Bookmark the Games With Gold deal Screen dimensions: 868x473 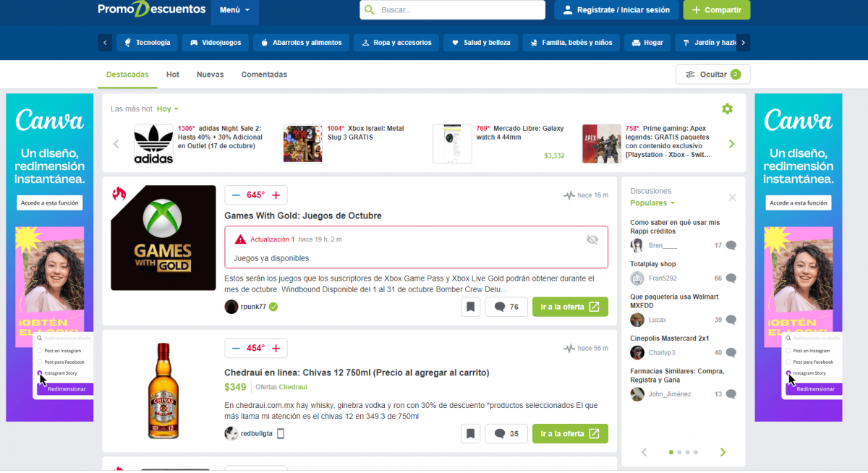click(x=470, y=307)
